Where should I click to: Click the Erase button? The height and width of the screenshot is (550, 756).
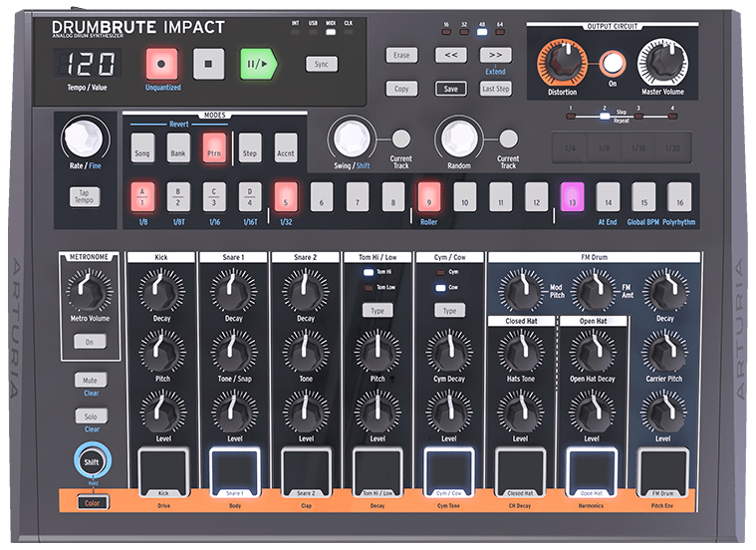click(401, 56)
